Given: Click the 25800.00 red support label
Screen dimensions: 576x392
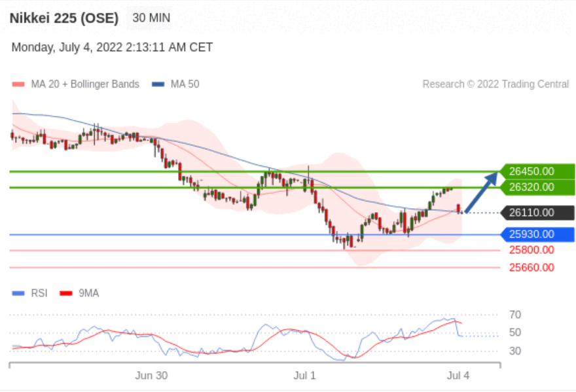Looking at the screenshot, I should pyautogui.click(x=531, y=250).
